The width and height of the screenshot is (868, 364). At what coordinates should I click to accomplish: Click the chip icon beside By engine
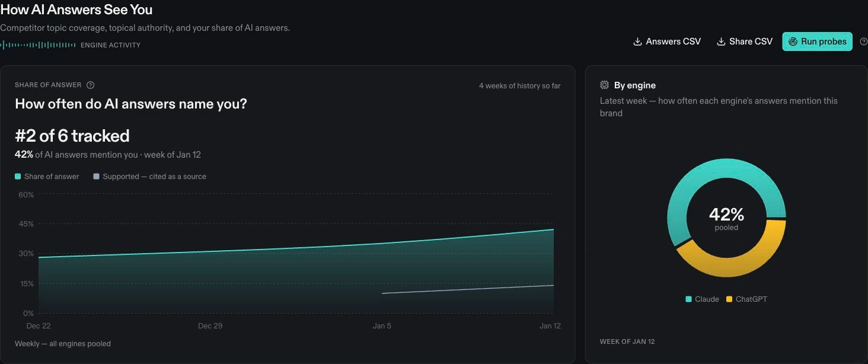604,85
